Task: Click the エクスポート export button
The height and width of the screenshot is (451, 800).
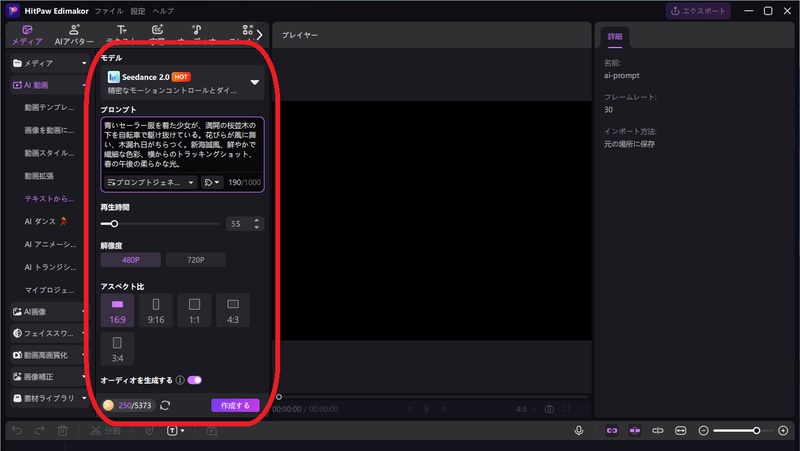Action: point(697,11)
